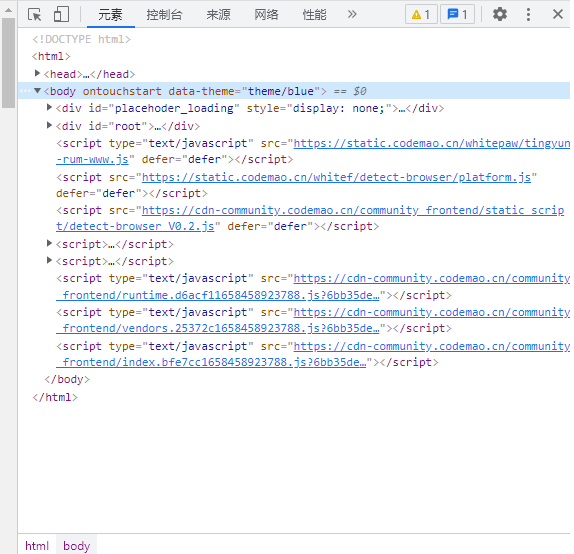Expand the head element node
The width and height of the screenshot is (574, 554).
point(37,74)
